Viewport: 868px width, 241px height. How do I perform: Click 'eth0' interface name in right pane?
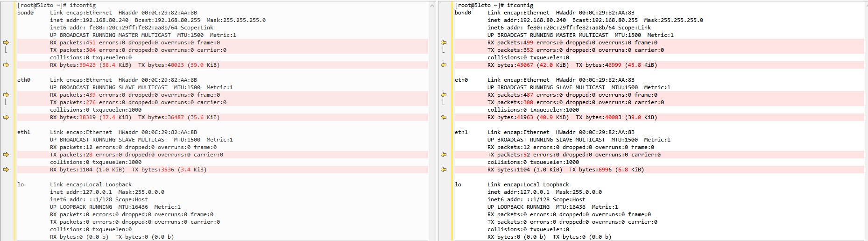click(x=461, y=80)
